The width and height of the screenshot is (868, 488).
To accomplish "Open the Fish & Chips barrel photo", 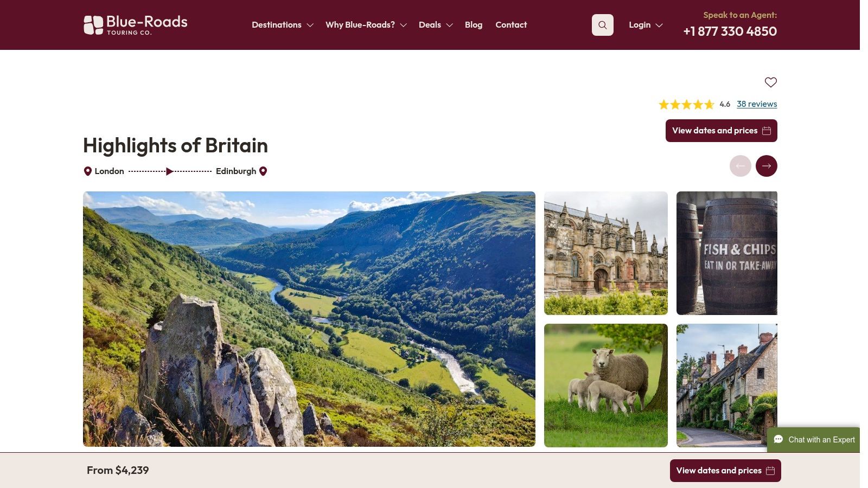I will tap(727, 253).
